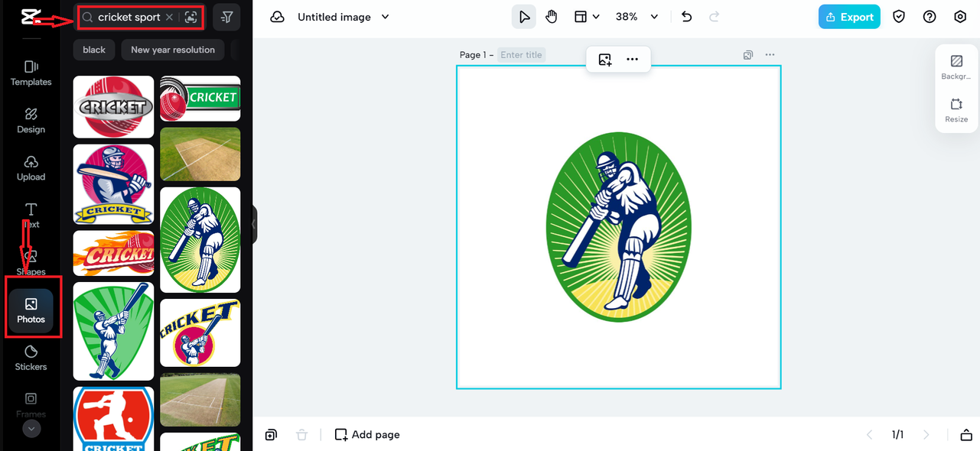
Task: Open the Shapes panel
Action: tap(31, 263)
